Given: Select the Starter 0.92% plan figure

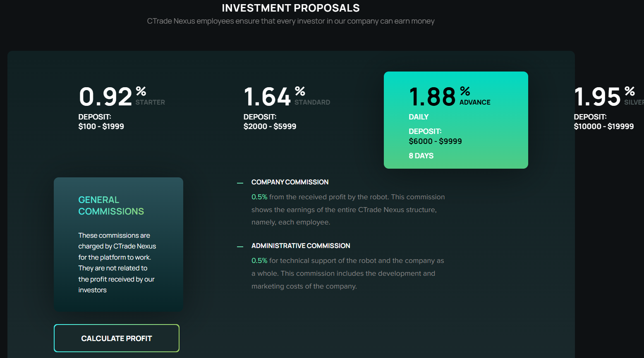Looking at the screenshot, I should click(105, 97).
